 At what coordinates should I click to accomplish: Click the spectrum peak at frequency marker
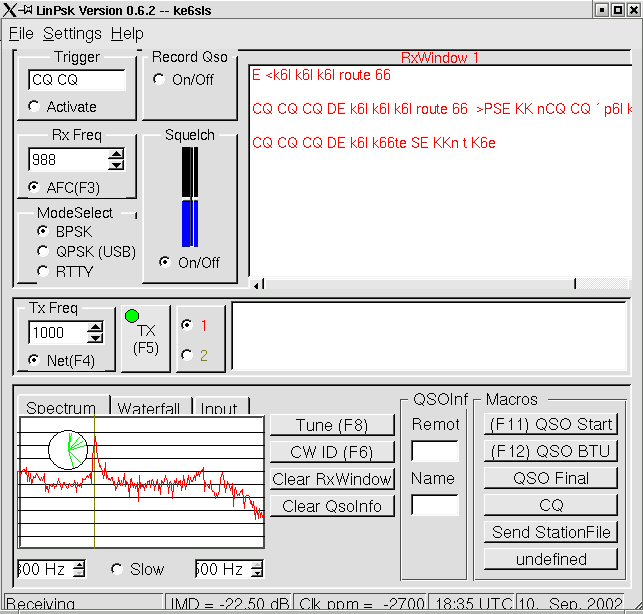(95, 440)
